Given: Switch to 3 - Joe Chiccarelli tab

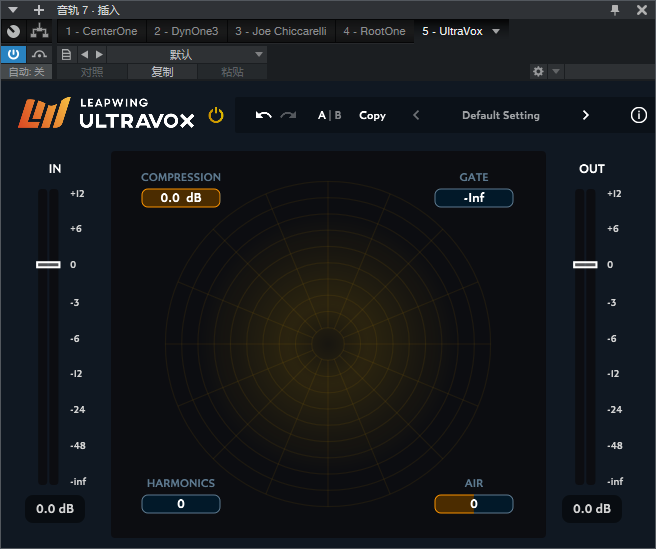Looking at the screenshot, I should tap(281, 31).
